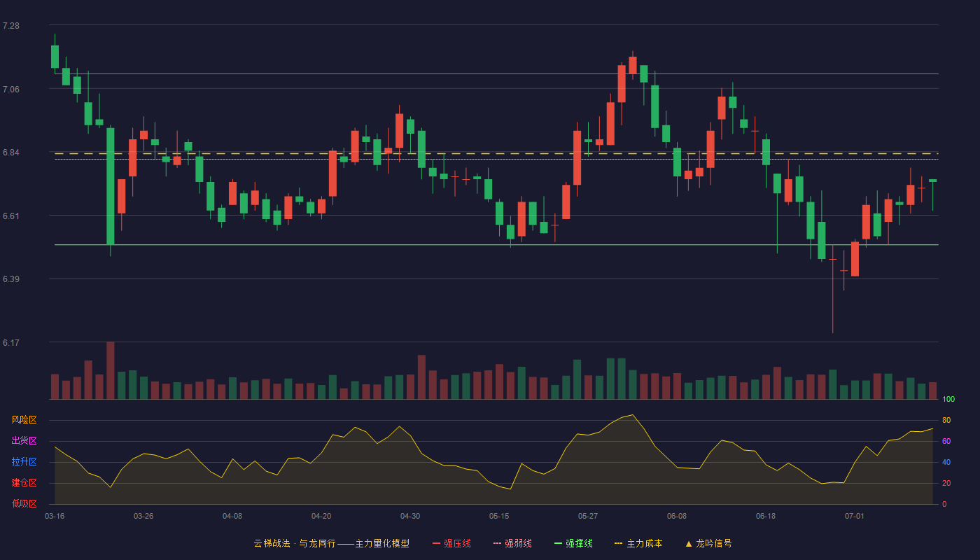Click the 100 indicator axis label
This screenshot has width=980, height=560.
pyautogui.click(x=948, y=400)
